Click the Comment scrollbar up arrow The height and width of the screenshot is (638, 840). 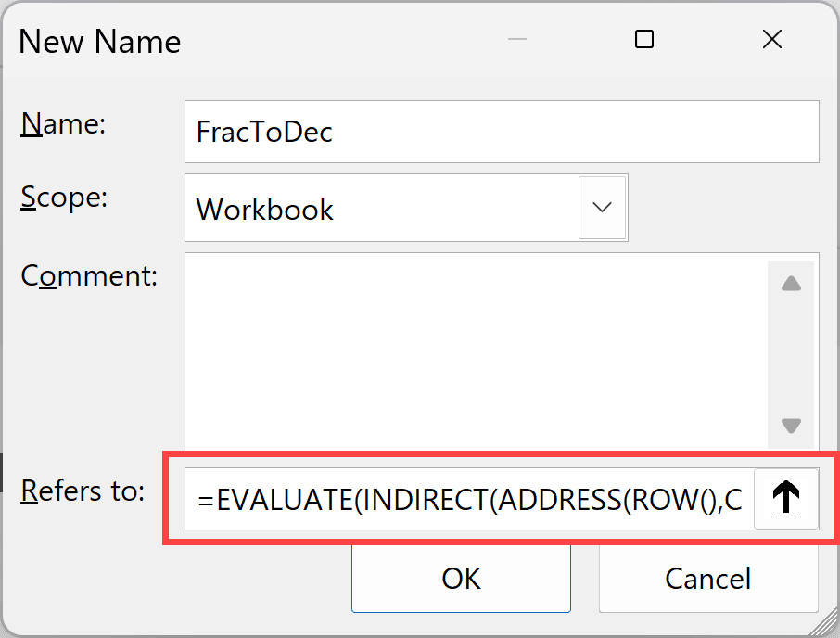pos(791,285)
